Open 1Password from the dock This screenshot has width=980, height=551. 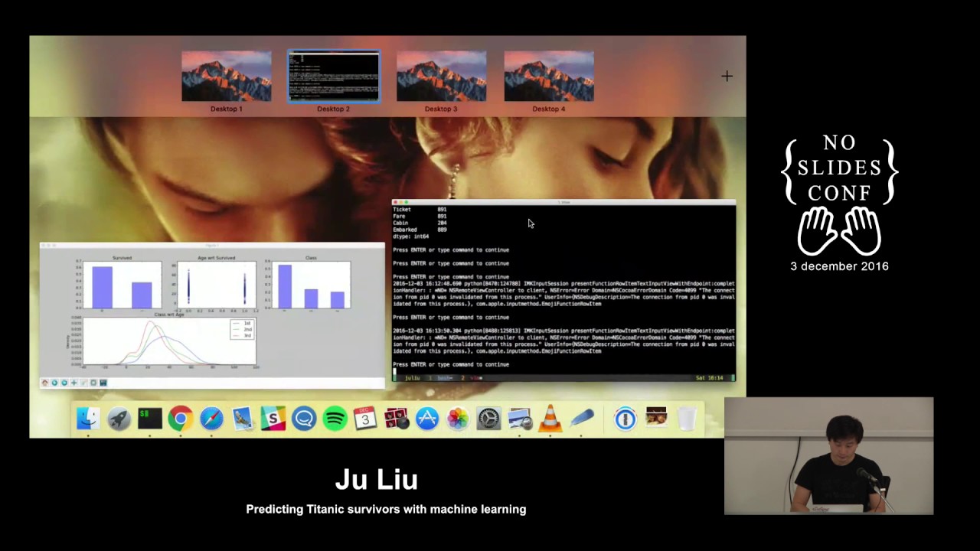click(626, 419)
